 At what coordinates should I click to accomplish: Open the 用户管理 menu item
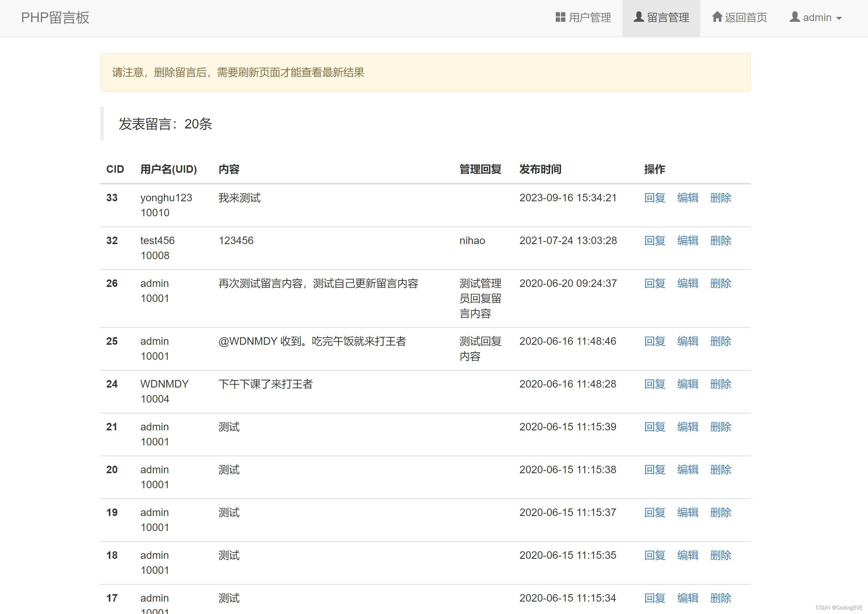point(583,17)
